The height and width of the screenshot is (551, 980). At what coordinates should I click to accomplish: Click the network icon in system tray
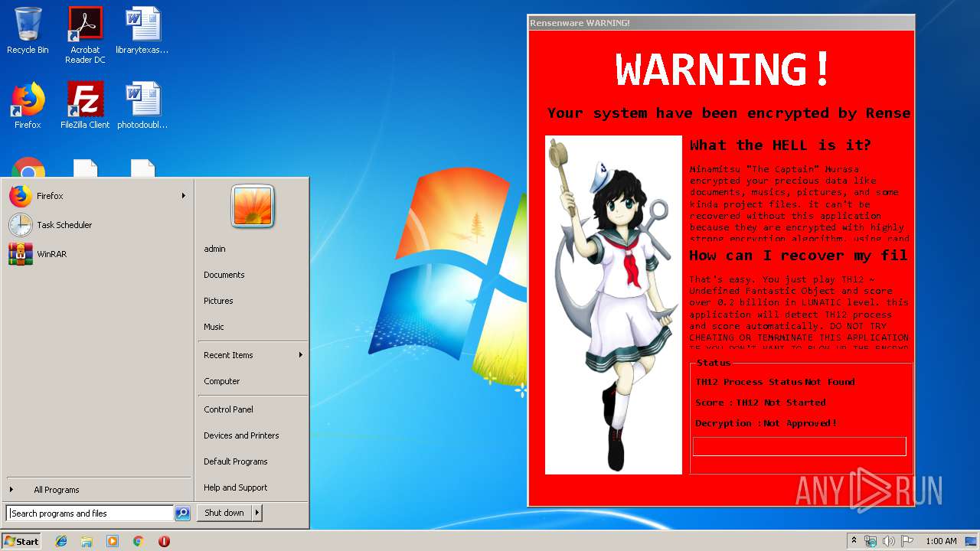pos(871,541)
